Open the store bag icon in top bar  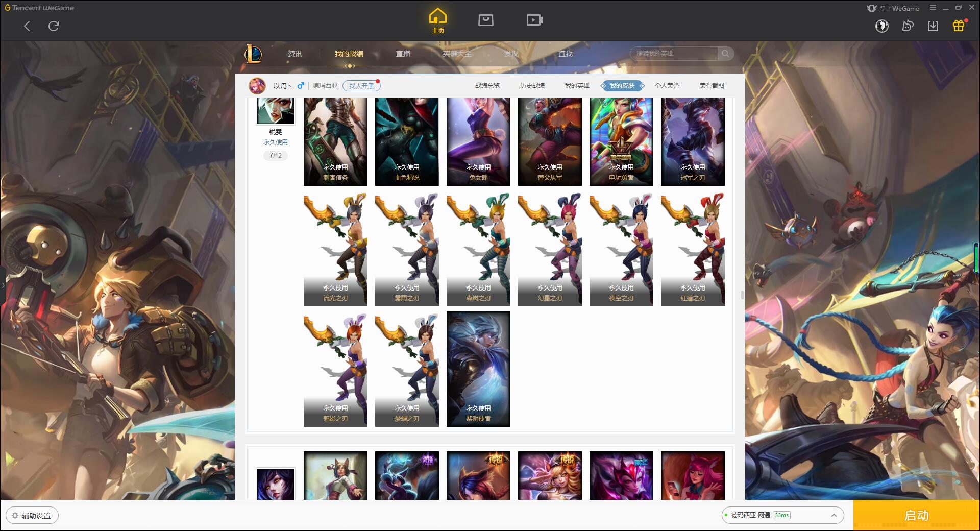pos(485,20)
